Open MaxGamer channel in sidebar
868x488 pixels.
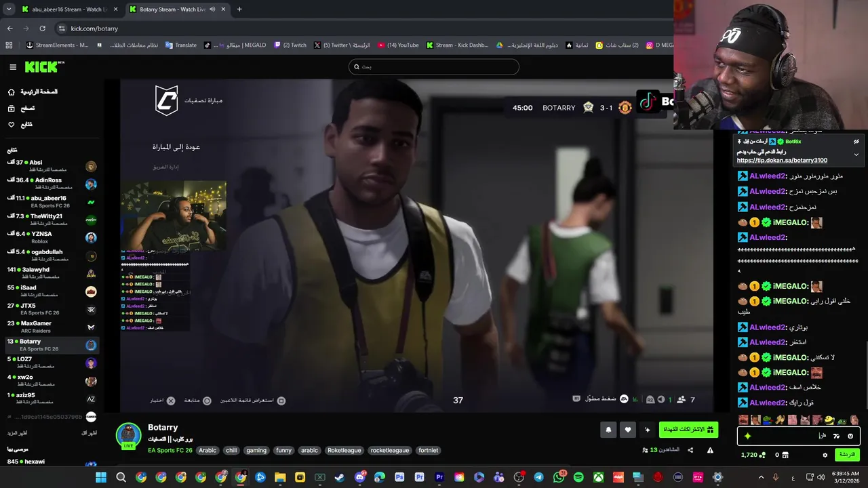point(51,327)
